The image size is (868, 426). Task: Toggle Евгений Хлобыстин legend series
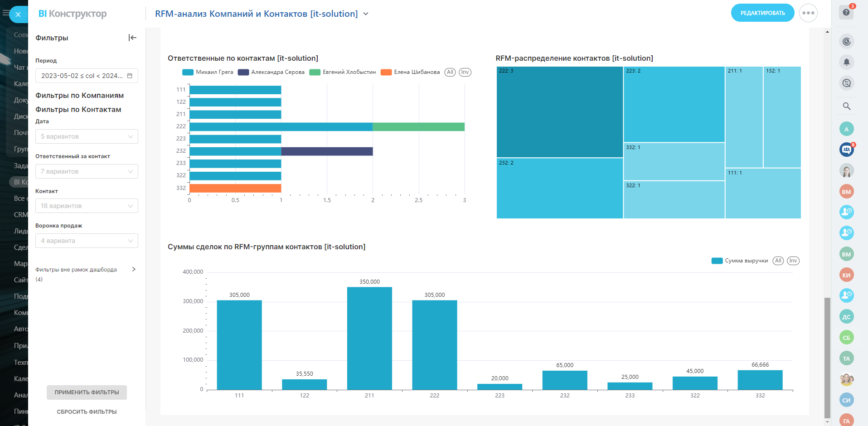coord(342,72)
